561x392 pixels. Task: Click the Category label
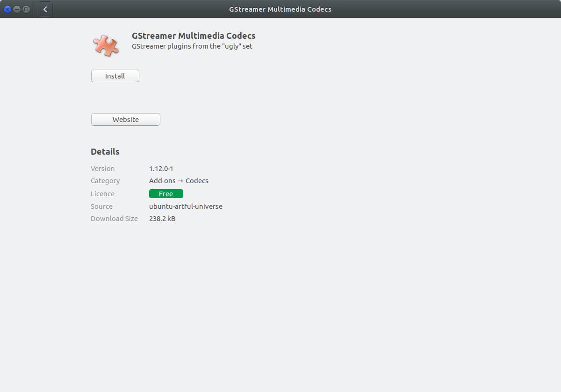(105, 181)
